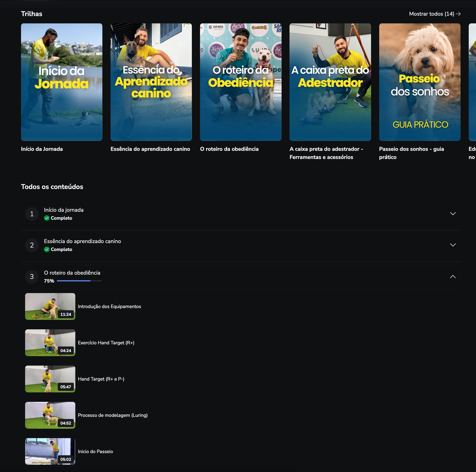Open 'O roteiro da Obediência' trail card

click(240, 82)
